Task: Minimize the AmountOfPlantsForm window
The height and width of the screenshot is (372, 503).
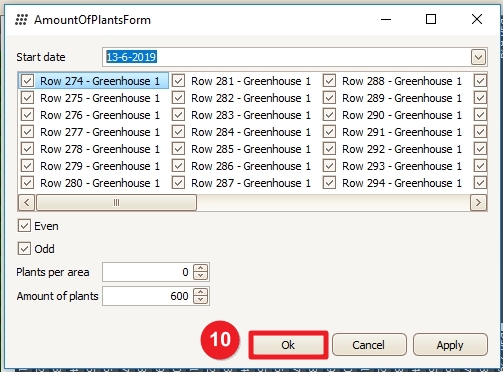Action: click(x=386, y=19)
